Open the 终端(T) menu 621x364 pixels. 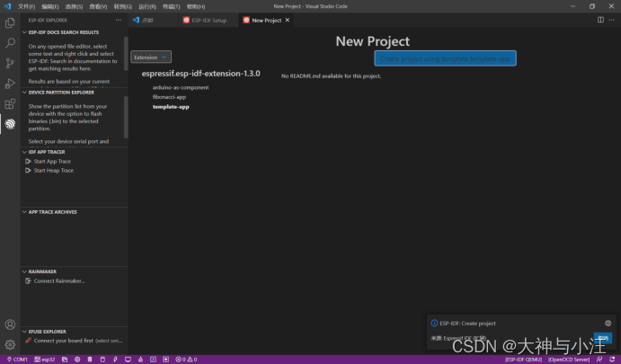click(x=171, y=6)
